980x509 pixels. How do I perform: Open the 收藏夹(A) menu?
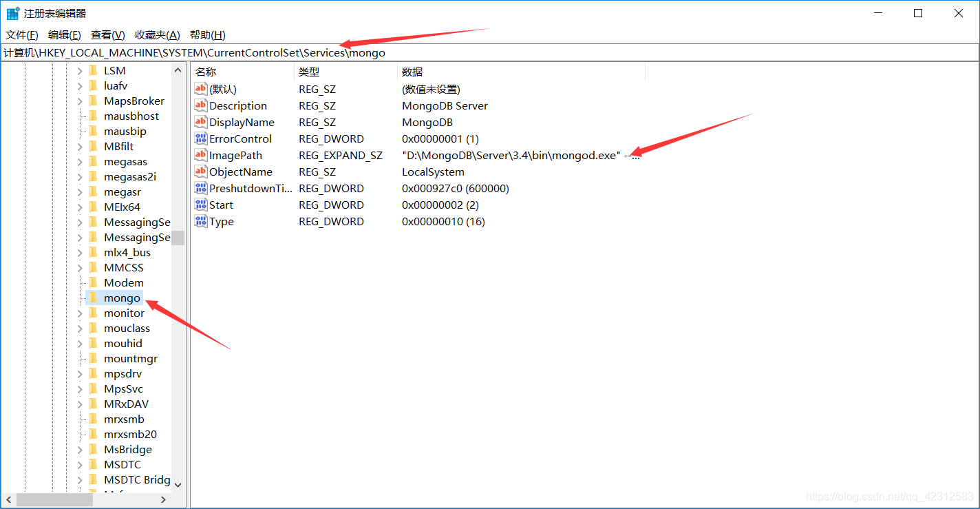[158, 35]
